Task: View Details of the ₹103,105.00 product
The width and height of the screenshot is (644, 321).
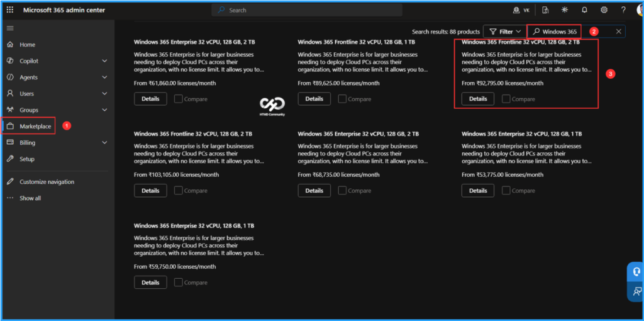Action: 150,191
